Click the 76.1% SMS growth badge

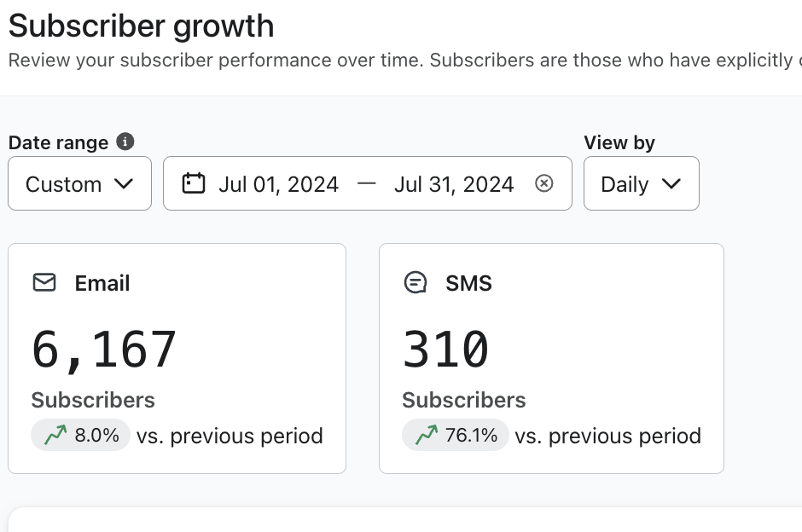456,436
